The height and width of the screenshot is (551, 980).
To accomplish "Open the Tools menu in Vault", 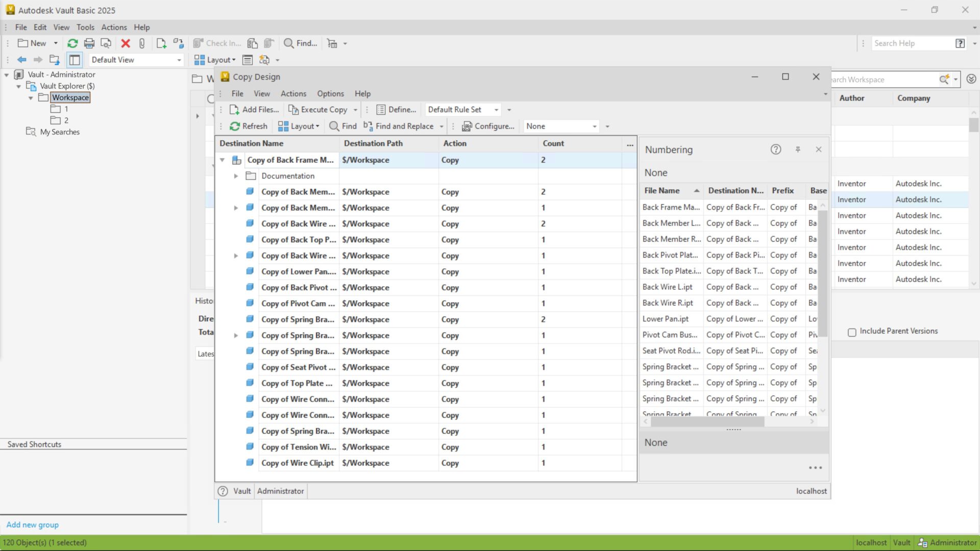I will [x=85, y=28].
